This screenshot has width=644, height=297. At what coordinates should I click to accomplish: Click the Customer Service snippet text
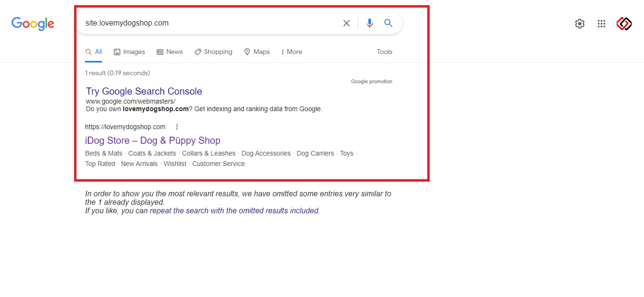pyautogui.click(x=219, y=164)
